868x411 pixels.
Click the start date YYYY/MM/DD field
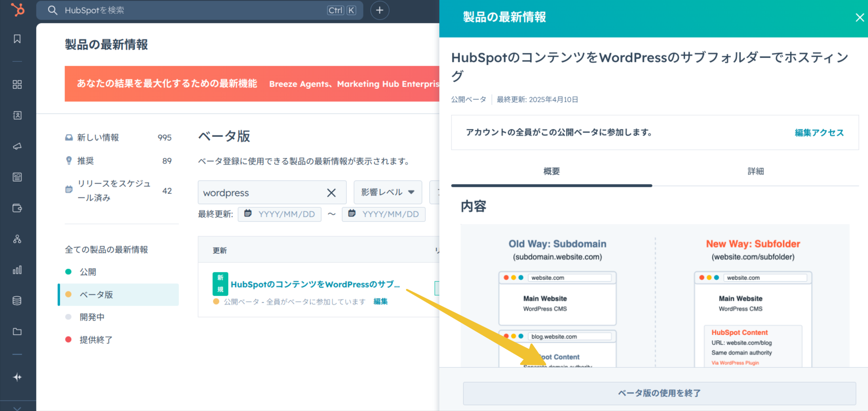coord(280,214)
